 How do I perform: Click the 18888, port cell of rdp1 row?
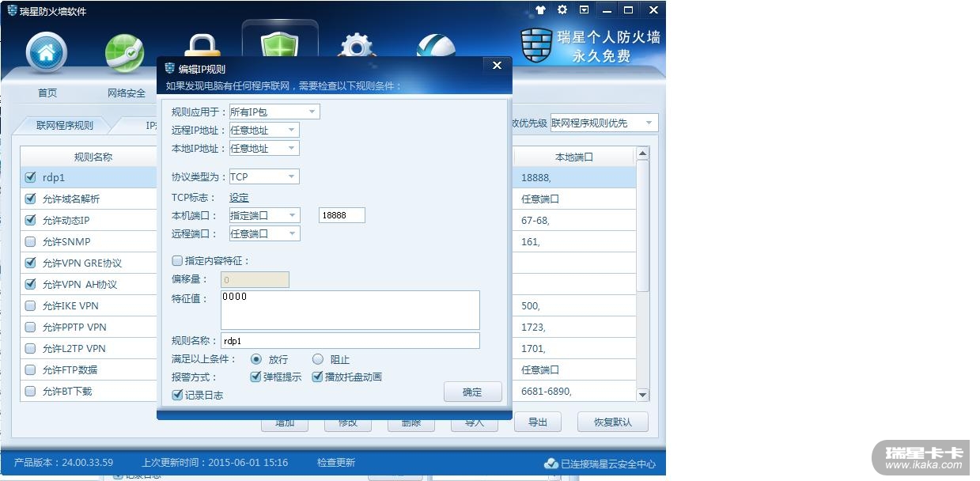(536, 178)
